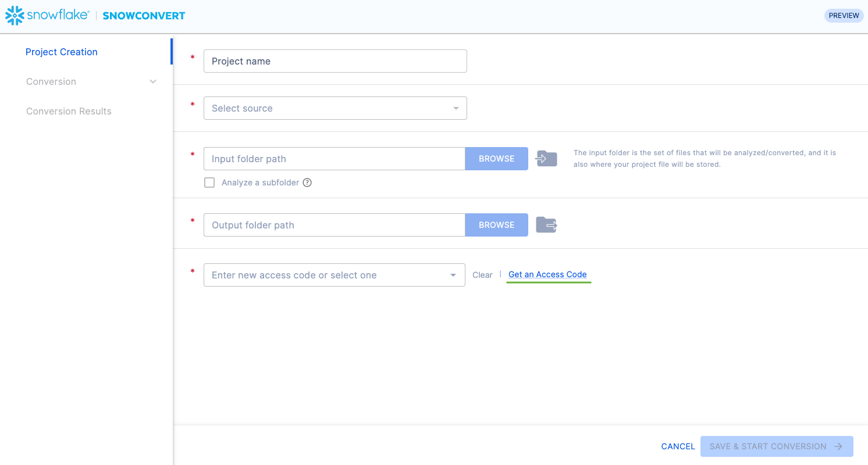Go to Project Creation step
The width and height of the screenshot is (868, 465).
tap(62, 52)
